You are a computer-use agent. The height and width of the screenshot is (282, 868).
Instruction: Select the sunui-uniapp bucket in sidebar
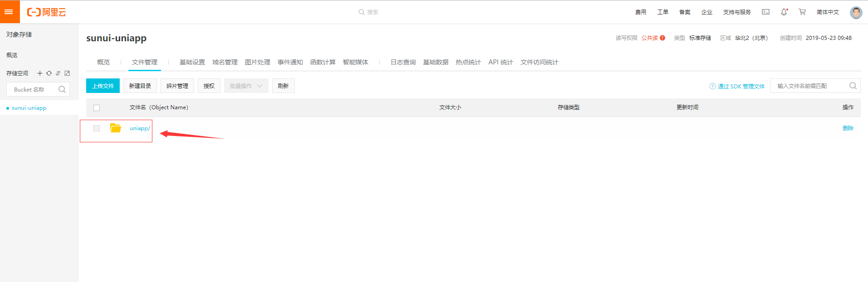tap(29, 108)
